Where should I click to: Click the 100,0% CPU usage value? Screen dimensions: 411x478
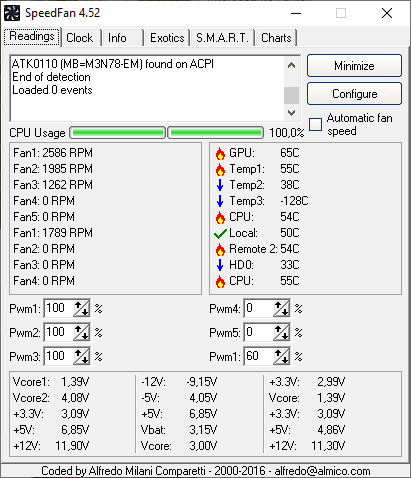coord(287,133)
